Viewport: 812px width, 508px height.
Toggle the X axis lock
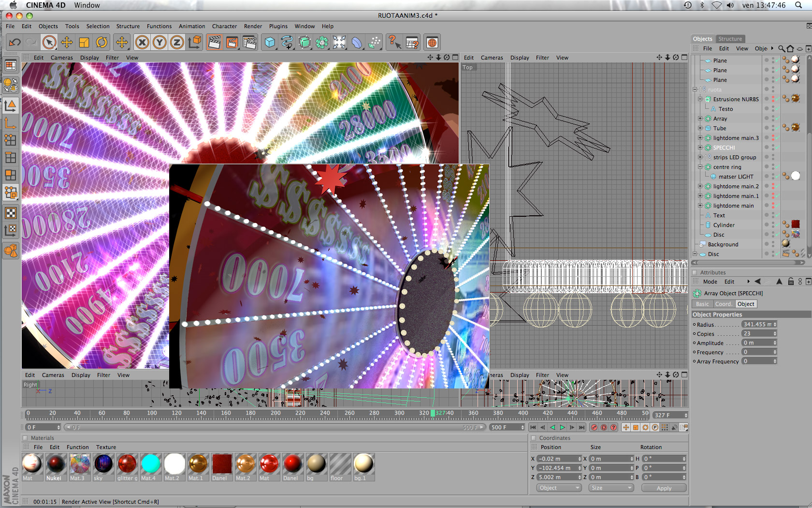coord(142,43)
